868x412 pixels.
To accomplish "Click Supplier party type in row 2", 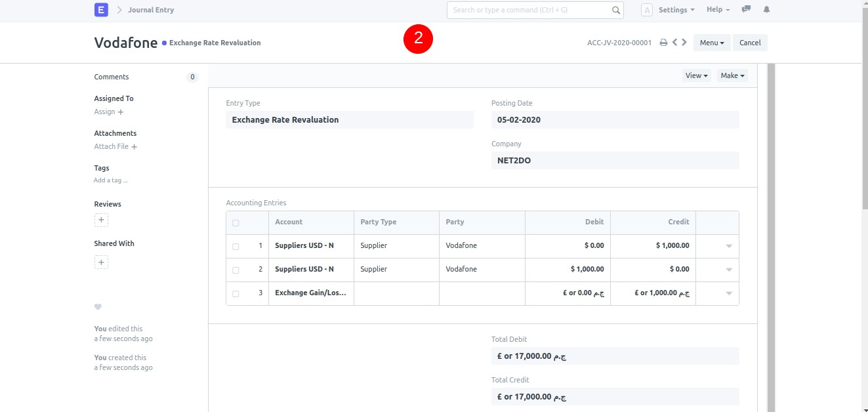I will [x=374, y=269].
